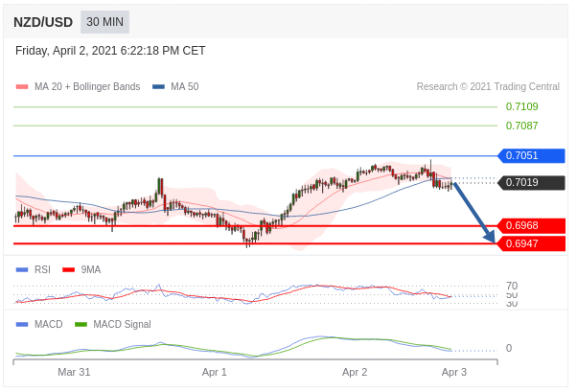Click the 'MACD Signal' legend label
The image size is (577, 392).
(x=122, y=324)
